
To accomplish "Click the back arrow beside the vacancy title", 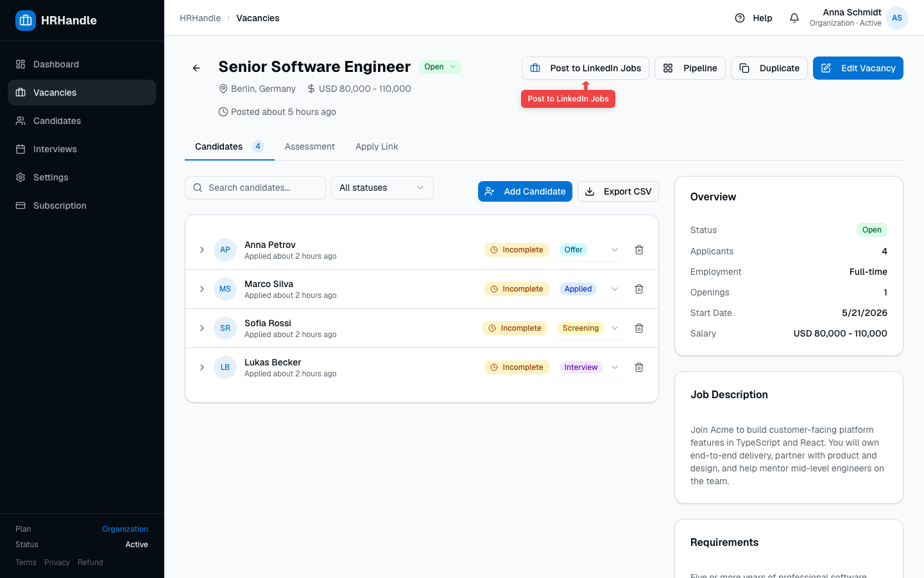I will click(196, 68).
